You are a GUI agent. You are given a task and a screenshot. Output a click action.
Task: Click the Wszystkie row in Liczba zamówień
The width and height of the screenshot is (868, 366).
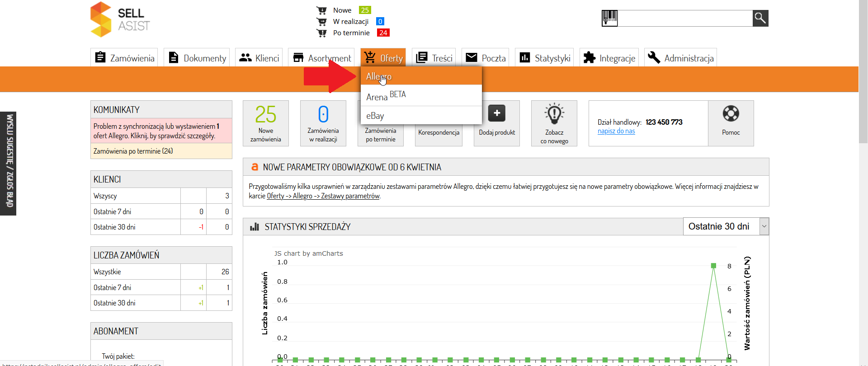161,272
